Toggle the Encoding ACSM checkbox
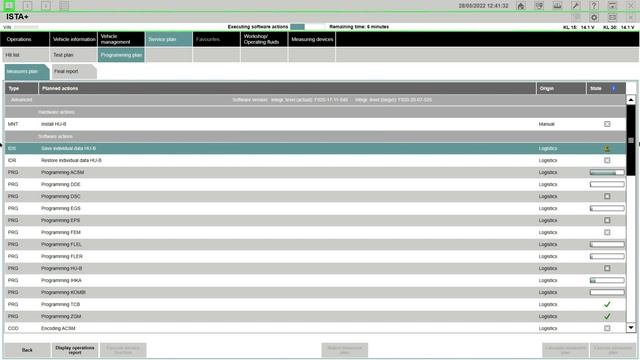Viewport: 640px width, 360px height. pos(607,328)
